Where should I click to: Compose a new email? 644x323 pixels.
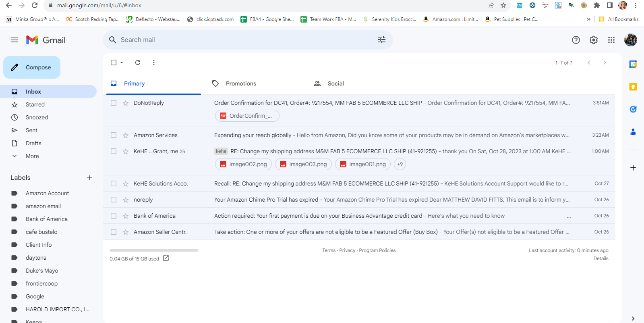pos(32,67)
